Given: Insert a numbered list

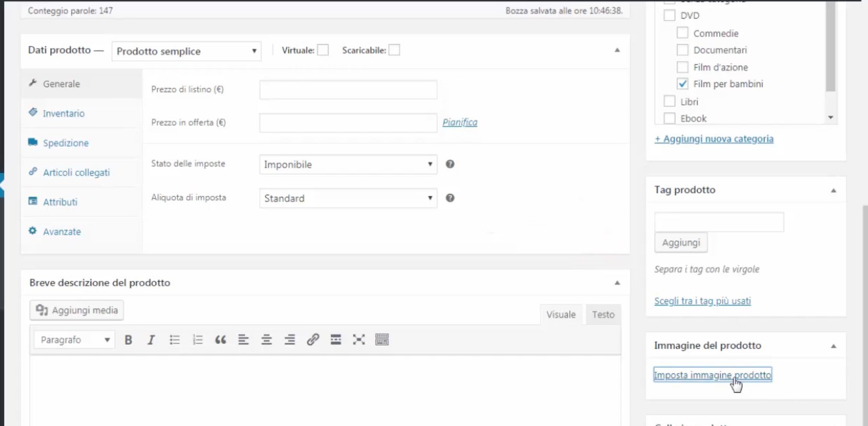Looking at the screenshot, I should [x=197, y=340].
